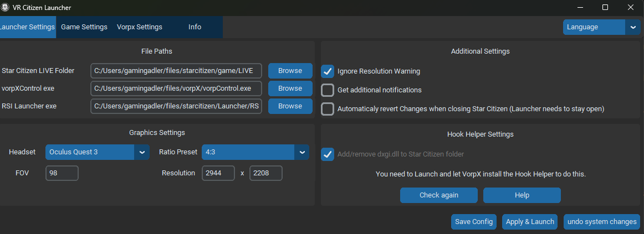Click the Headset label
Screen dimensions: 644x234
22,152
